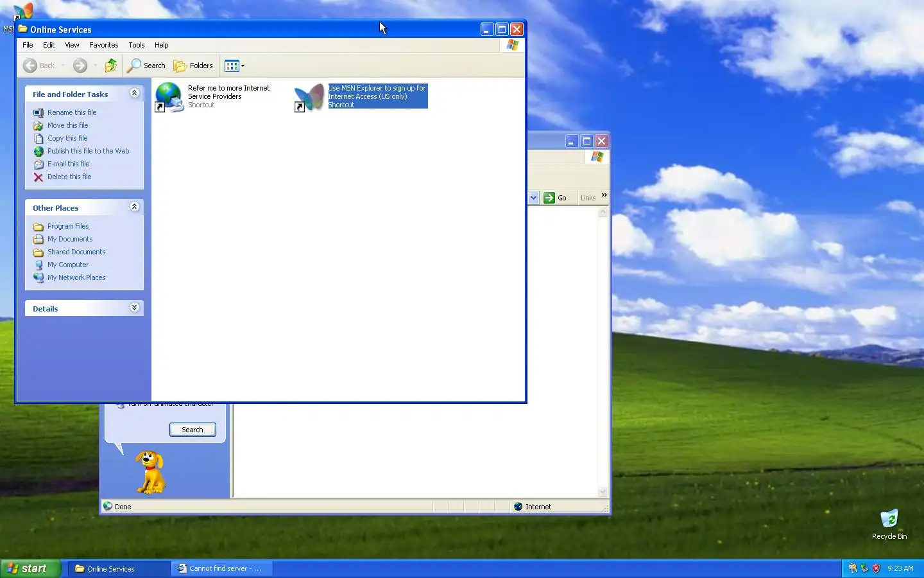Open the Tools menu
The width and height of the screenshot is (924, 578).
pyautogui.click(x=137, y=45)
